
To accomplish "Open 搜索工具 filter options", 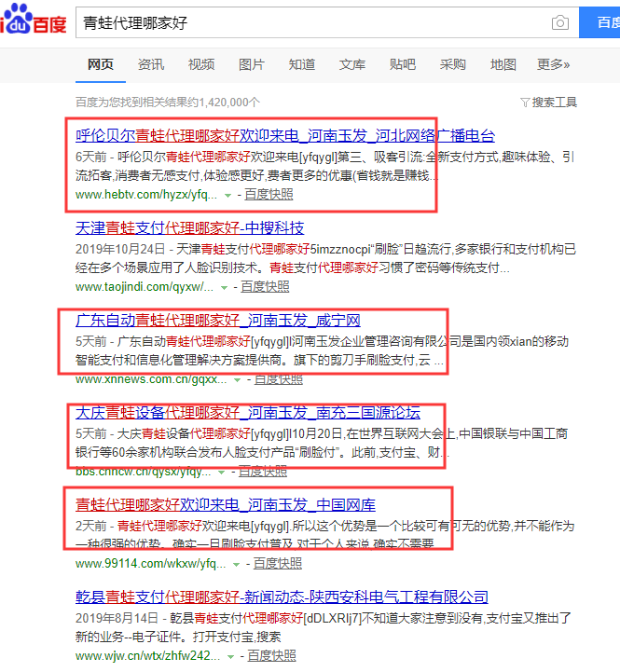I will tap(549, 102).
